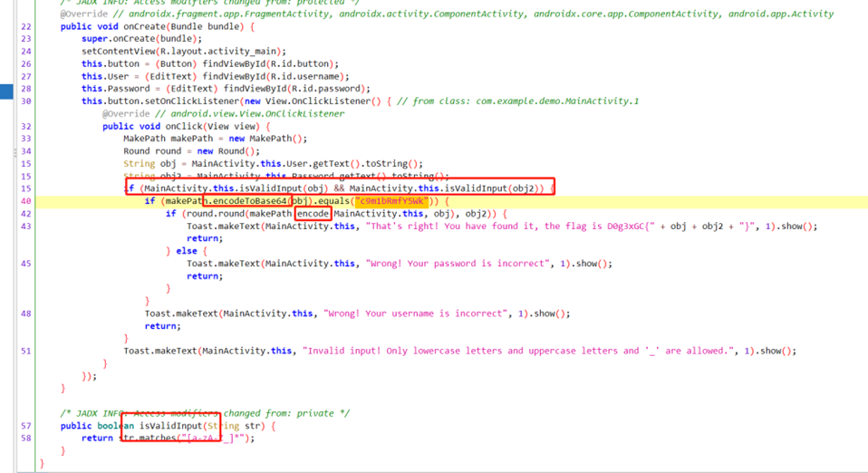868x473 pixels.
Task: Click line number 22 in the gutter
Action: point(26,26)
